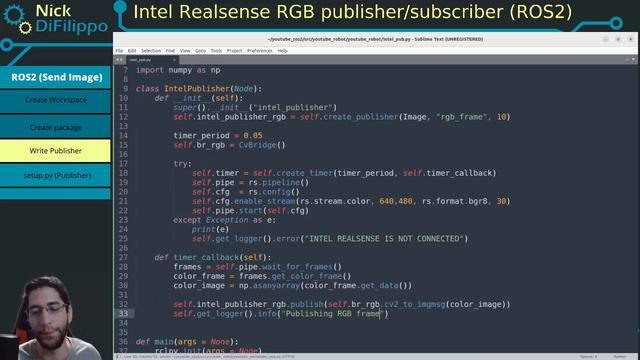Open the tab list dropdown arrow
Image resolution: width=640 pixels, height=360 pixels.
pyautogui.click(x=633, y=60)
